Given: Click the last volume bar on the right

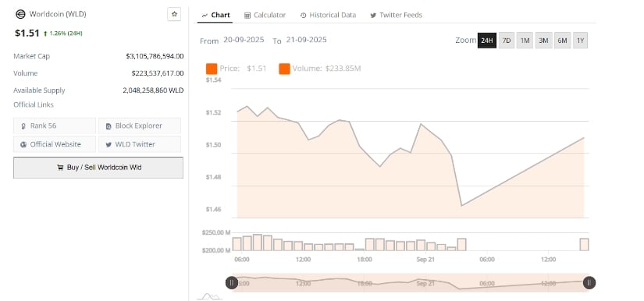Looking at the screenshot, I should point(584,244).
